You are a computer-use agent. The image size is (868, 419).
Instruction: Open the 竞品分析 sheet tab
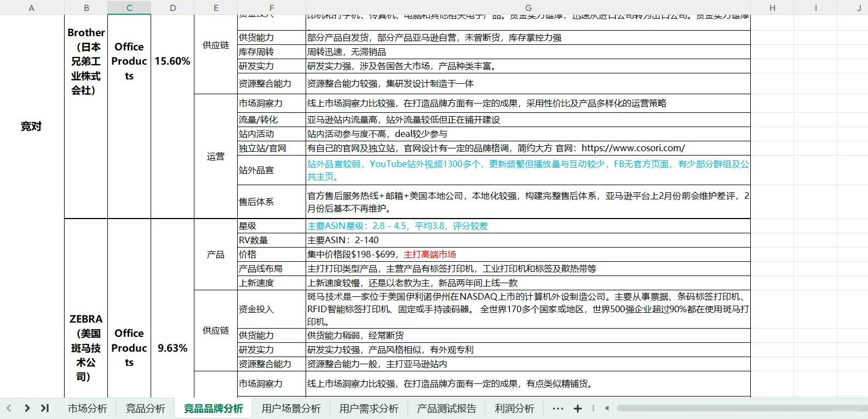point(146,409)
